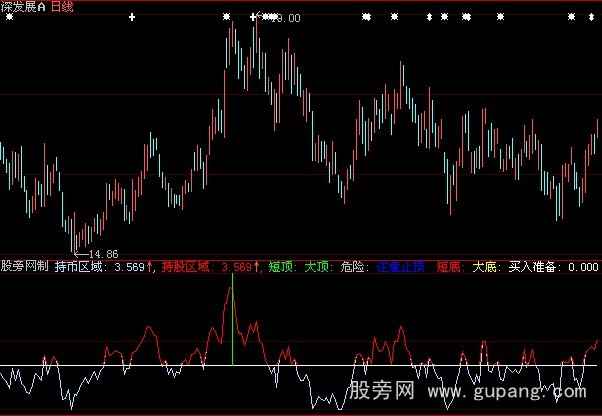Click the first plus marker on top row

tap(132, 17)
